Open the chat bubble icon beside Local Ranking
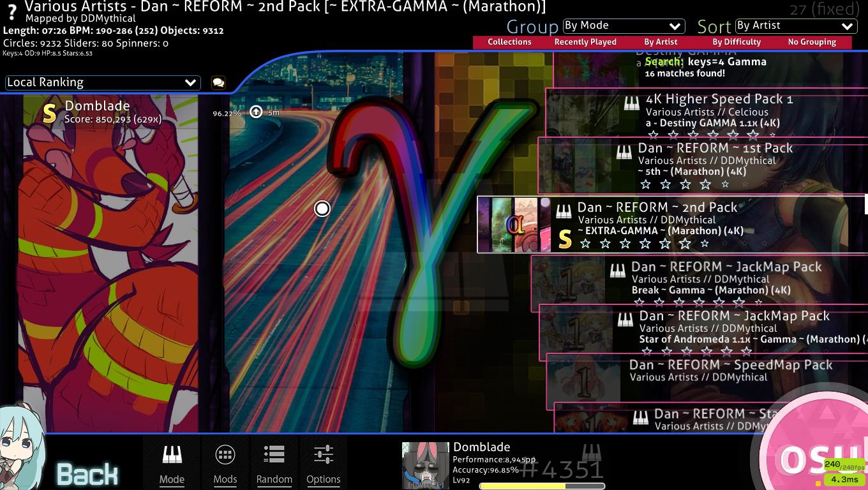 pos(218,83)
